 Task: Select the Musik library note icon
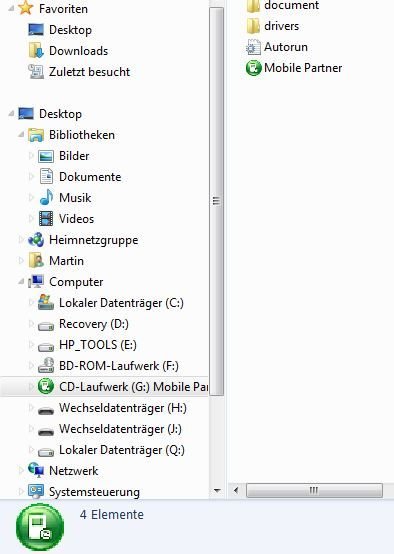[x=46, y=198]
